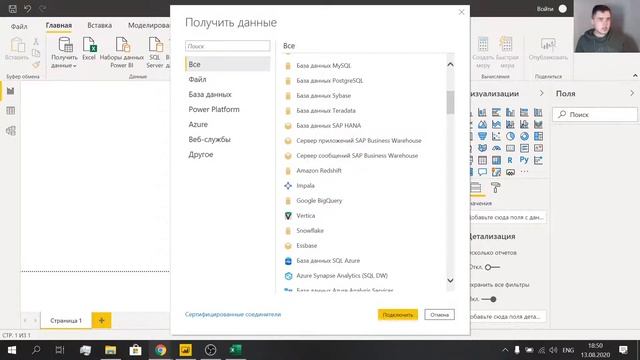Select Страница 1 page tab
The height and width of the screenshot is (360, 640).
coord(66,320)
